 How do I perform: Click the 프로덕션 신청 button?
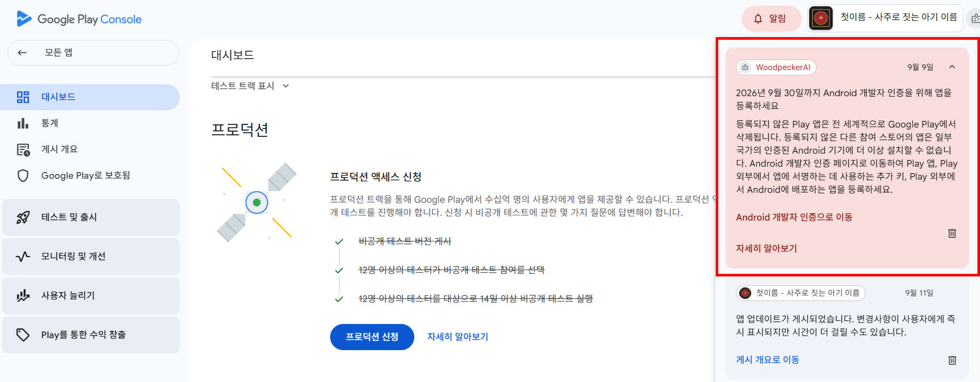372,337
